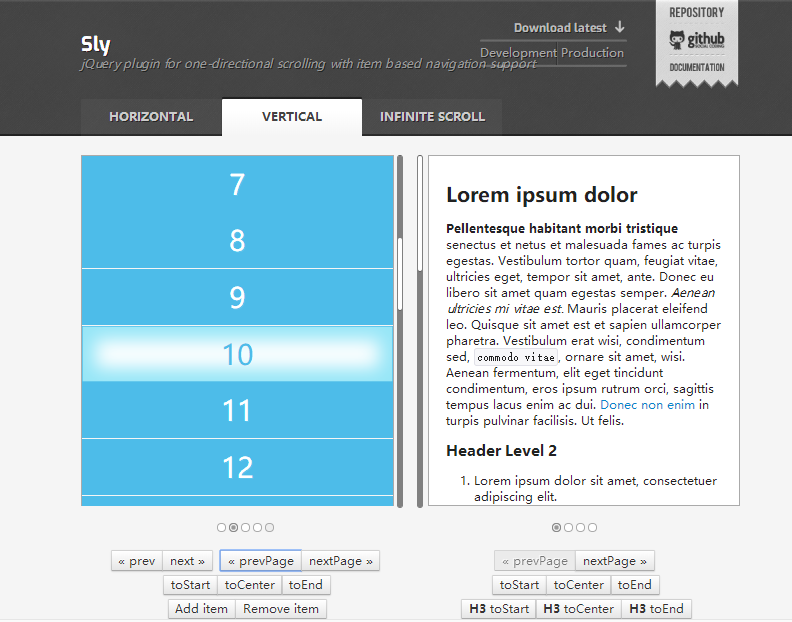The image size is (792, 622).
Task: Click Pellentesque habitant morbi tristique bold text
Action: [x=562, y=228]
